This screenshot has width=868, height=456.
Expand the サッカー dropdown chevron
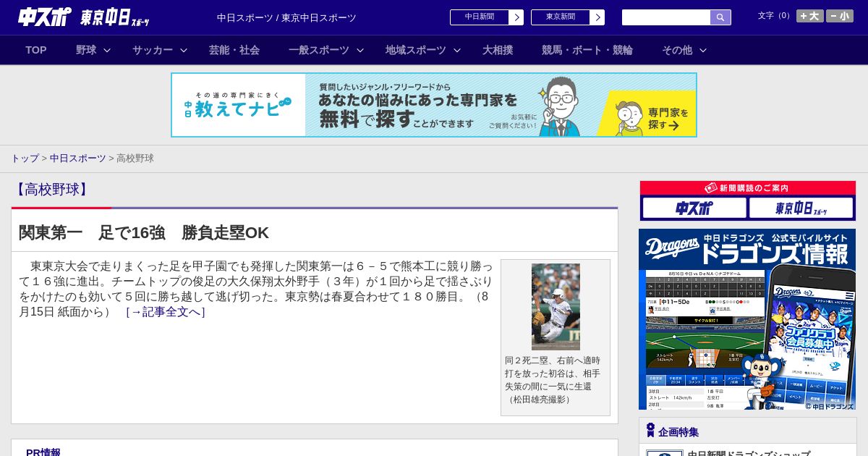point(184,50)
